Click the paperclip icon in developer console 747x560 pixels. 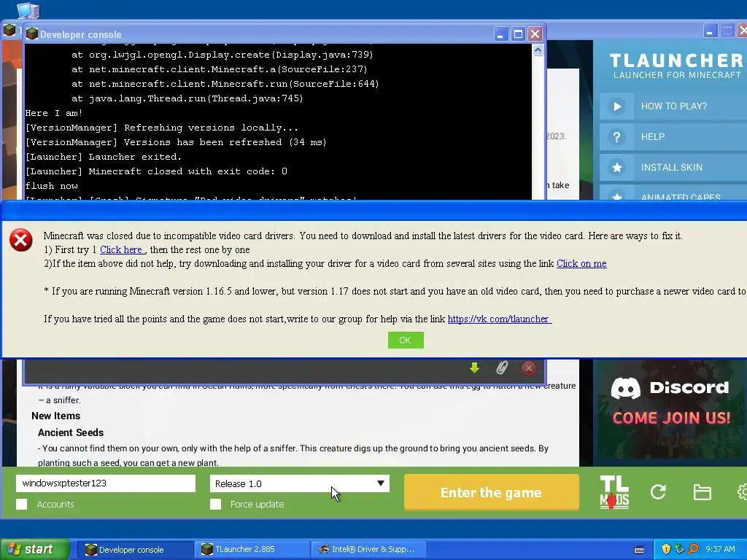tap(502, 367)
